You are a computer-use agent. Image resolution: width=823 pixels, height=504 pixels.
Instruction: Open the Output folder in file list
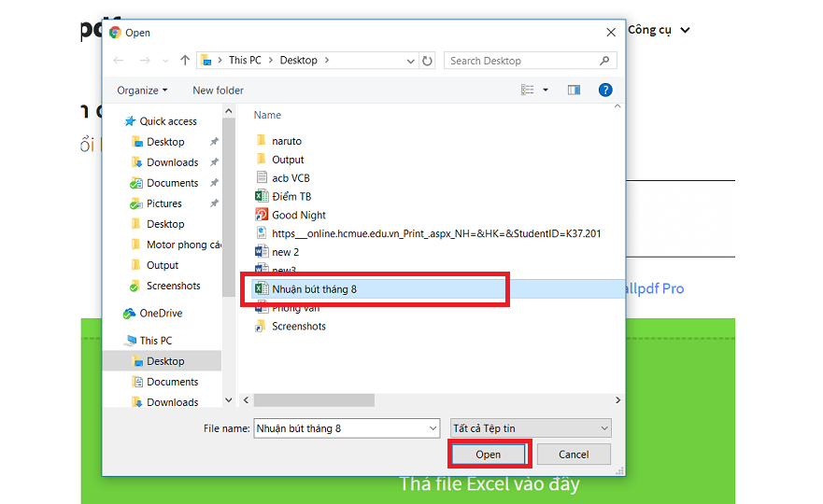pos(279,160)
